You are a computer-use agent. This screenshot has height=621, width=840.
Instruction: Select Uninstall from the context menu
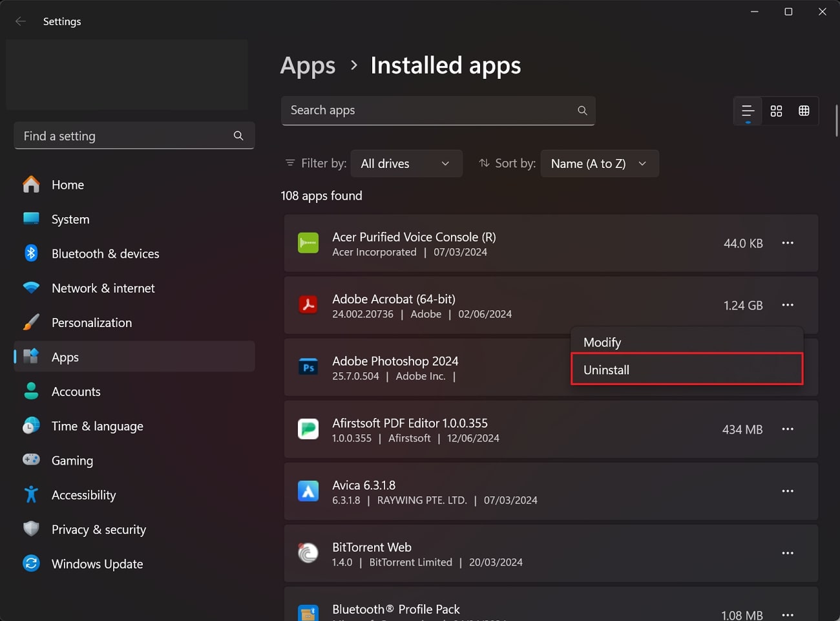[687, 370]
